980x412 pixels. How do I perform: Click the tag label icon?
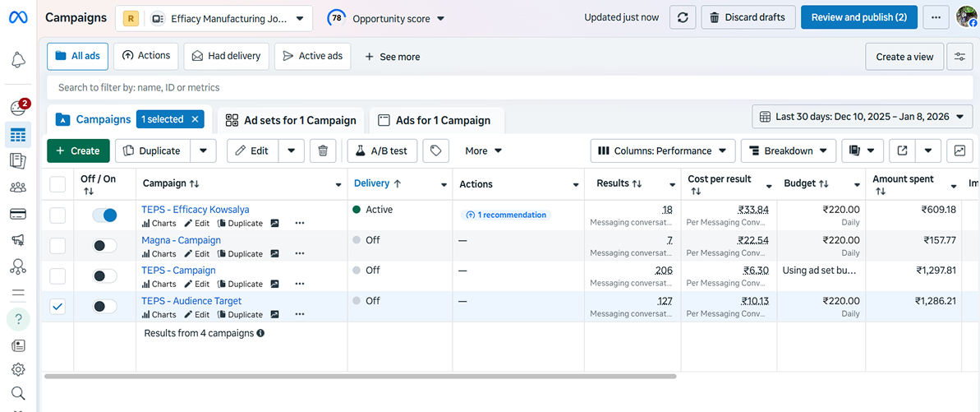[435, 150]
